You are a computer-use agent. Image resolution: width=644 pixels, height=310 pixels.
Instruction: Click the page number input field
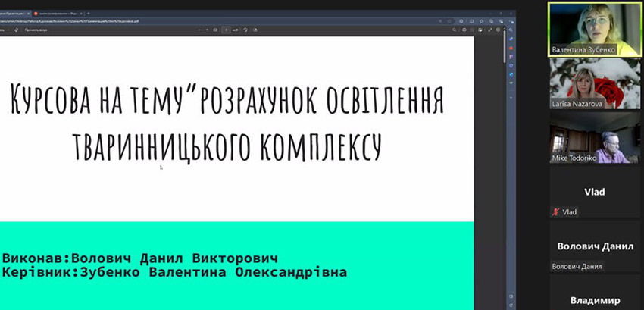[x=226, y=30]
